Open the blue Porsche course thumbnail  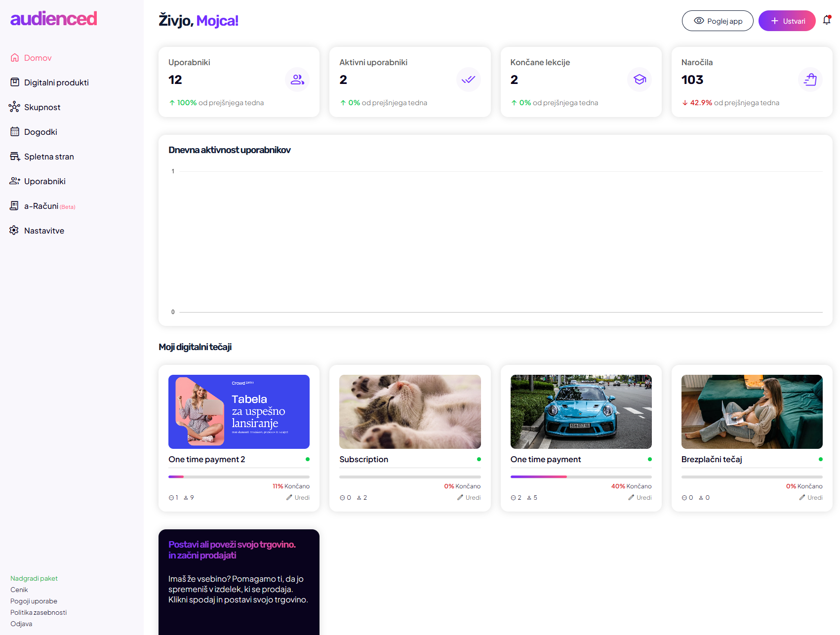click(x=581, y=411)
